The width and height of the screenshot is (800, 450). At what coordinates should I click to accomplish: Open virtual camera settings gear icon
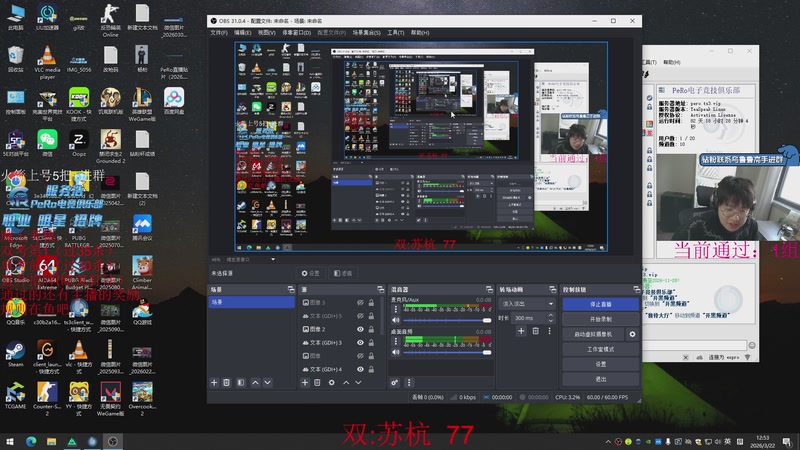[x=632, y=334]
